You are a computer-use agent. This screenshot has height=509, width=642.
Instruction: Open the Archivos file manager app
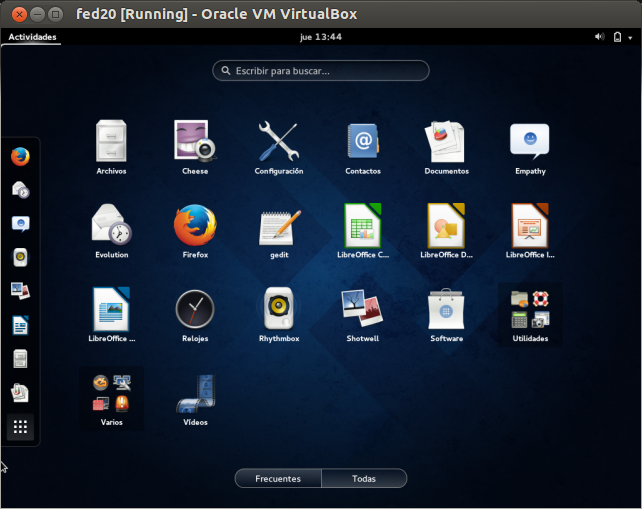(x=111, y=147)
